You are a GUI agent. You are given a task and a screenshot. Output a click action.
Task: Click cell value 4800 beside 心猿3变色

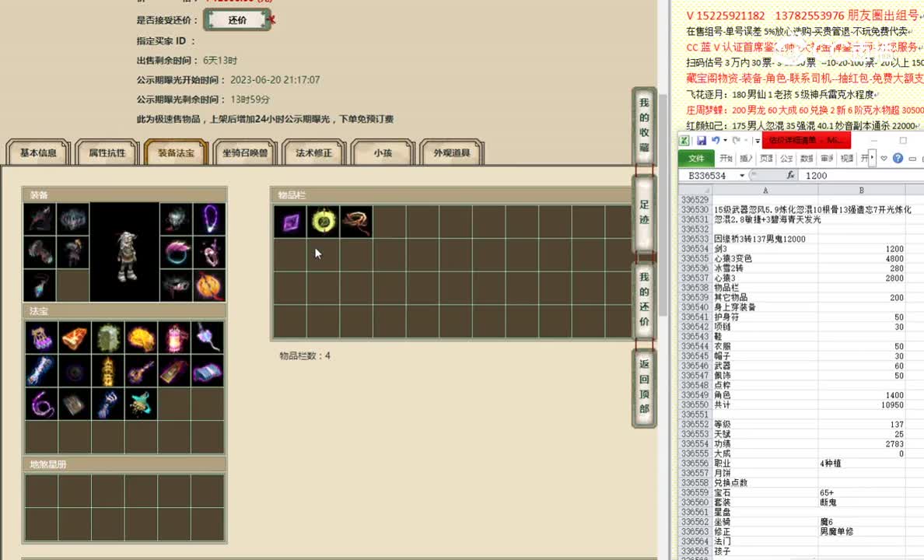point(862,258)
